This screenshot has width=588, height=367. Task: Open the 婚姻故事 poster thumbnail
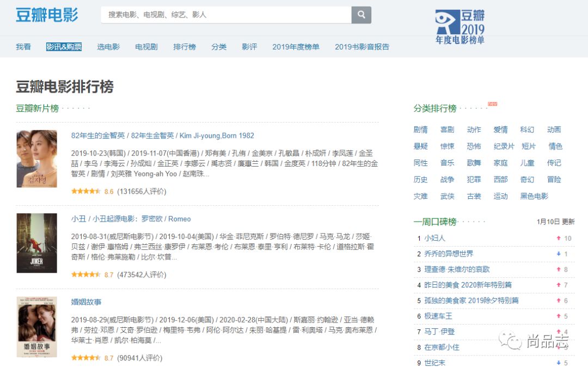point(37,327)
